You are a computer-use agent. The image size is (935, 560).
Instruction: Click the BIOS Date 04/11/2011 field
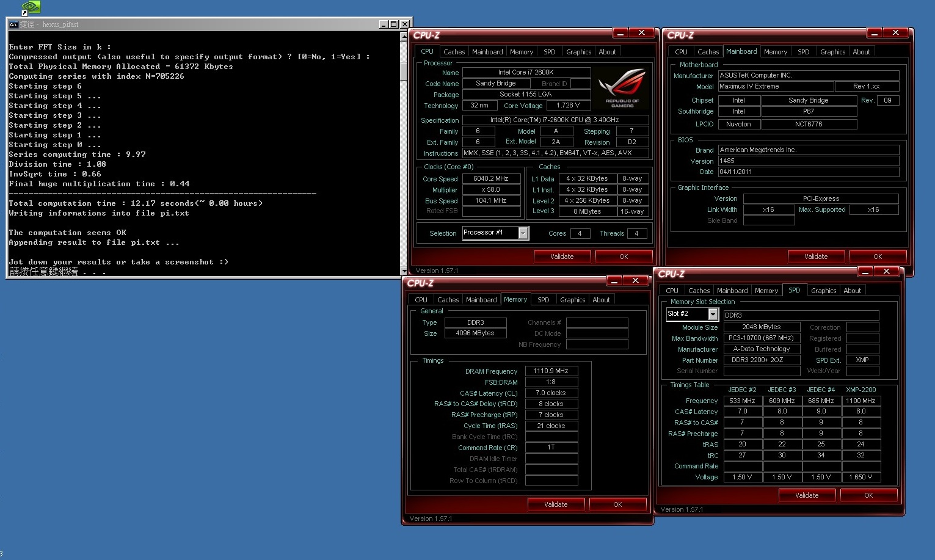pos(808,172)
